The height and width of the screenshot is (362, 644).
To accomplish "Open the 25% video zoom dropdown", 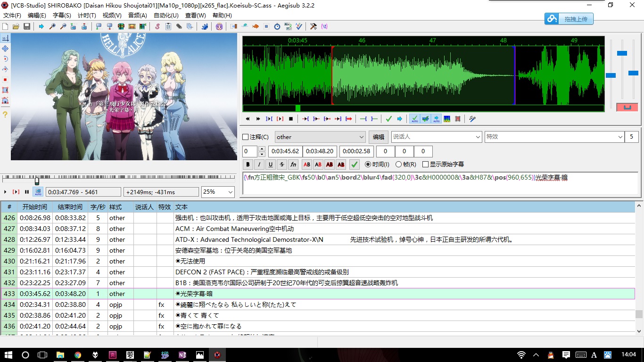I will [x=218, y=192].
